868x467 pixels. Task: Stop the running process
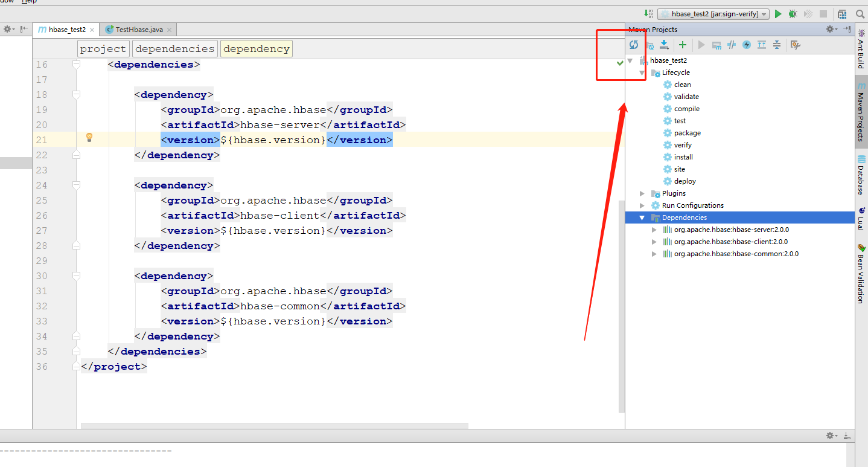(823, 14)
